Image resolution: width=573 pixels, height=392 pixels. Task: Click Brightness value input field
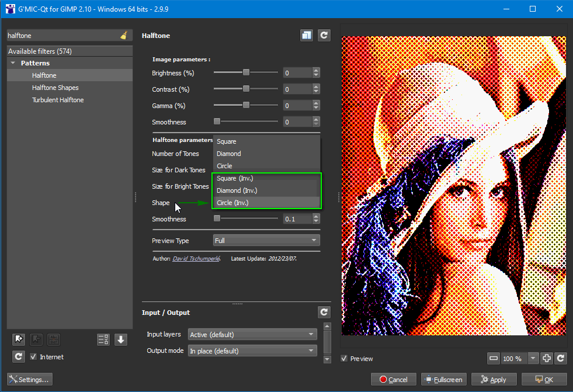point(297,72)
